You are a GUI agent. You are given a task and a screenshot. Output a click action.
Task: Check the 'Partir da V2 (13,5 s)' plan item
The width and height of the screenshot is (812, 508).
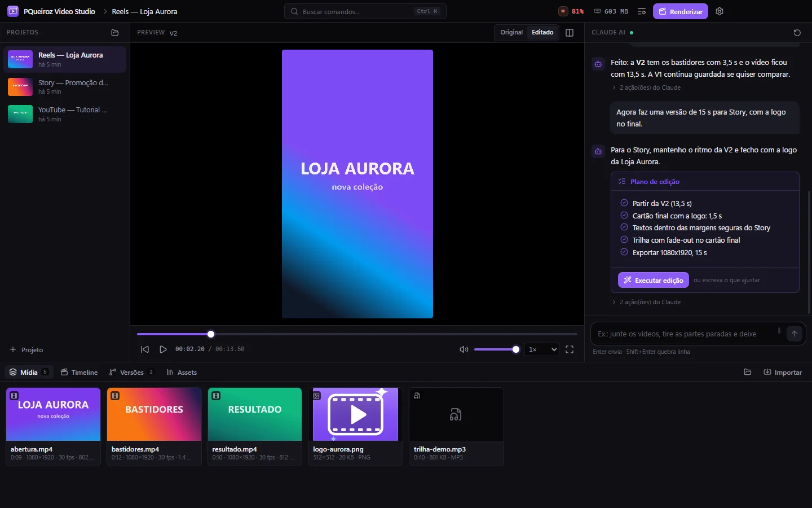[x=624, y=203]
